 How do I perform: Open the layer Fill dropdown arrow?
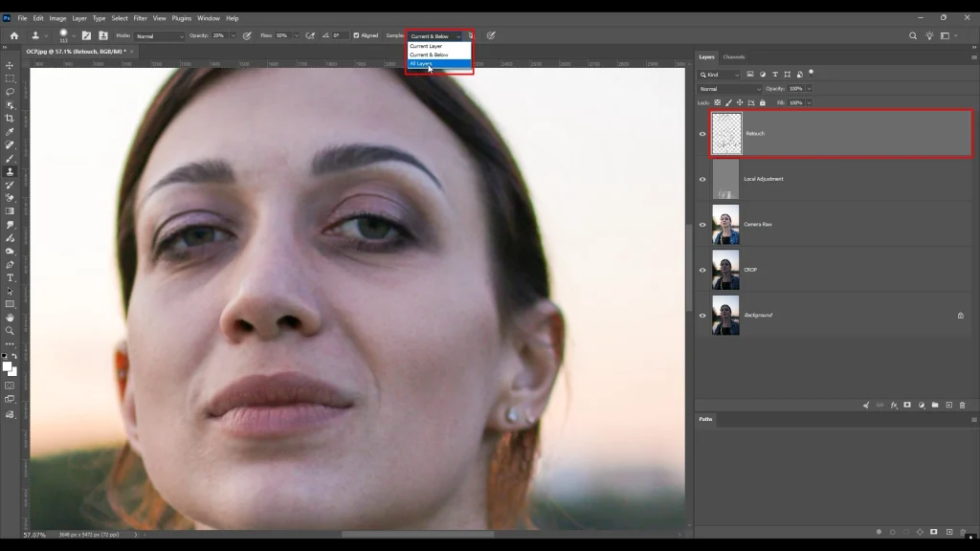pos(809,102)
